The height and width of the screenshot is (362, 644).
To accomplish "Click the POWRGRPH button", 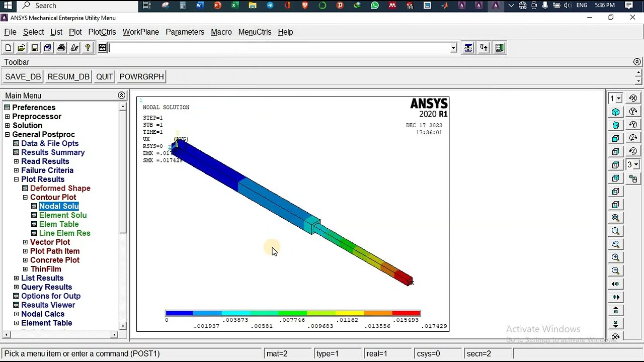I will pyautogui.click(x=142, y=77).
